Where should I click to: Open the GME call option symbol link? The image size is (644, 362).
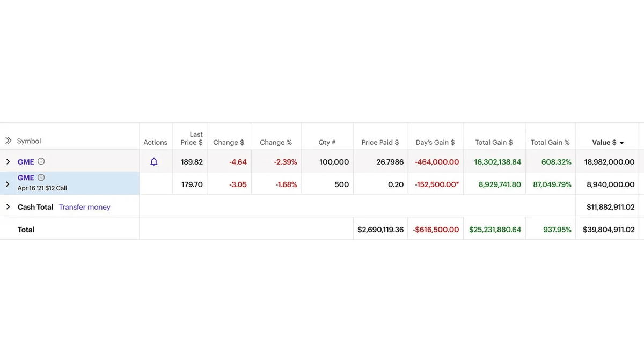26,178
